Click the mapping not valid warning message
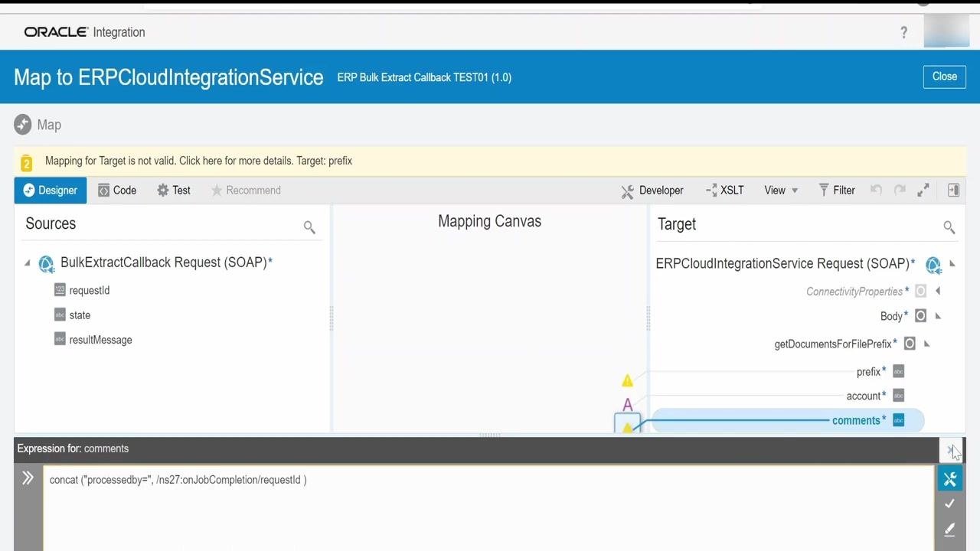 198,161
